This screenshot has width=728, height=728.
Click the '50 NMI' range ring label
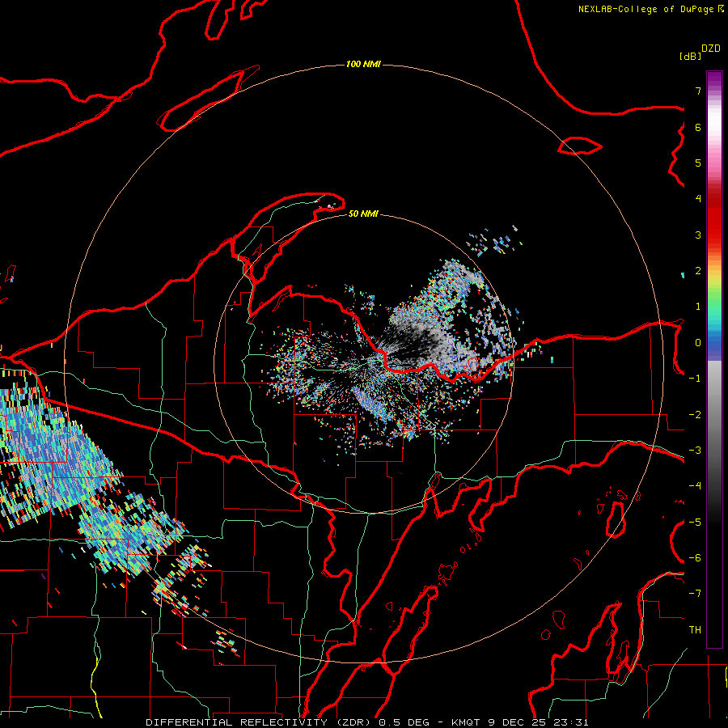[363, 214]
